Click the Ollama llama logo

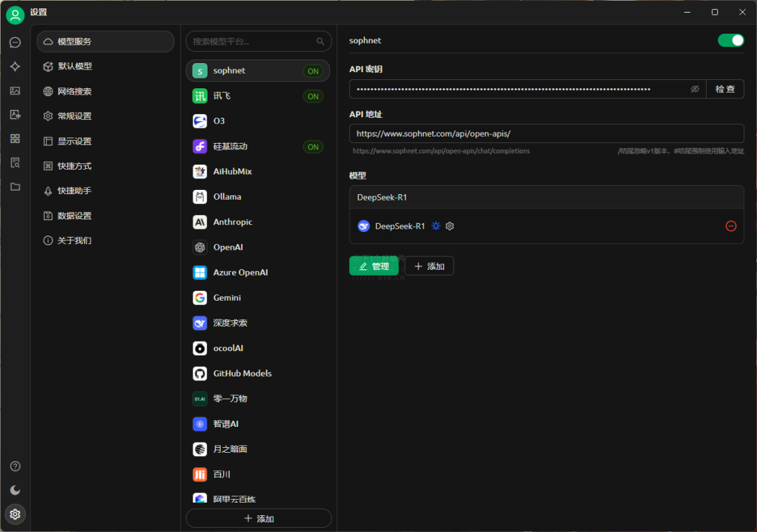[x=200, y=197]
